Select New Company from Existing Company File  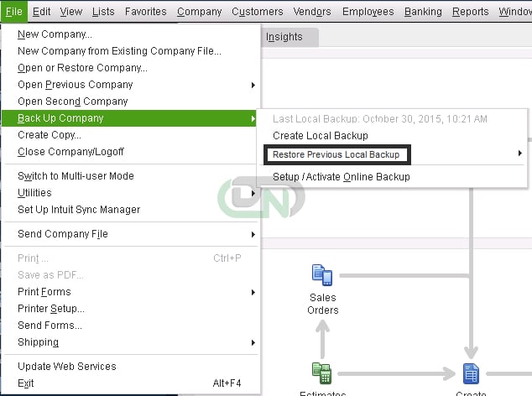(x=131, y=51)
